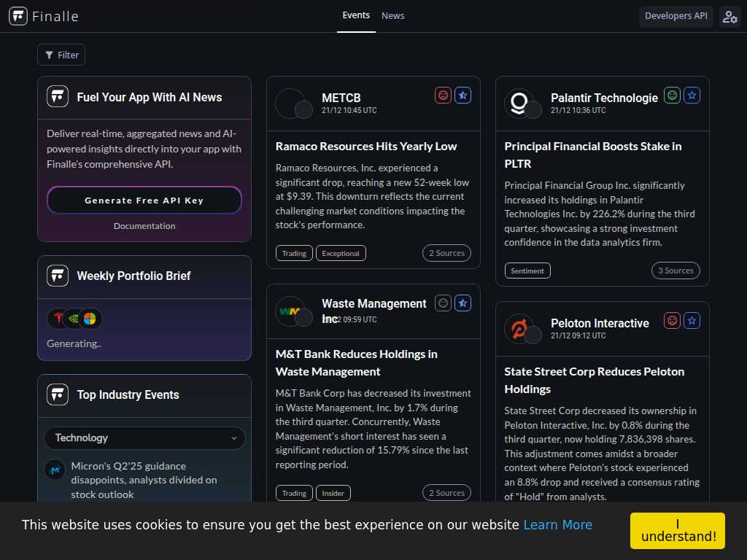The height and width of the screenshot is (560, 747).
Task: Switch to the News tab
Action: click(x=392, y=16)
